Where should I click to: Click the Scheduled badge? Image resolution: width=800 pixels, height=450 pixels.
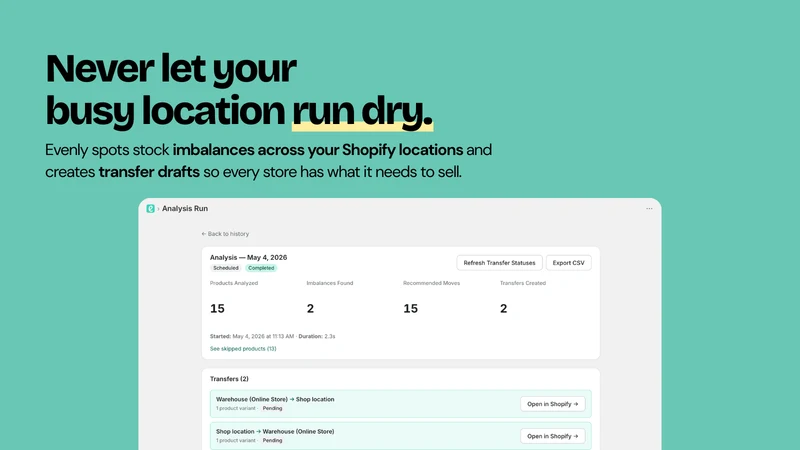click(226, 268)
